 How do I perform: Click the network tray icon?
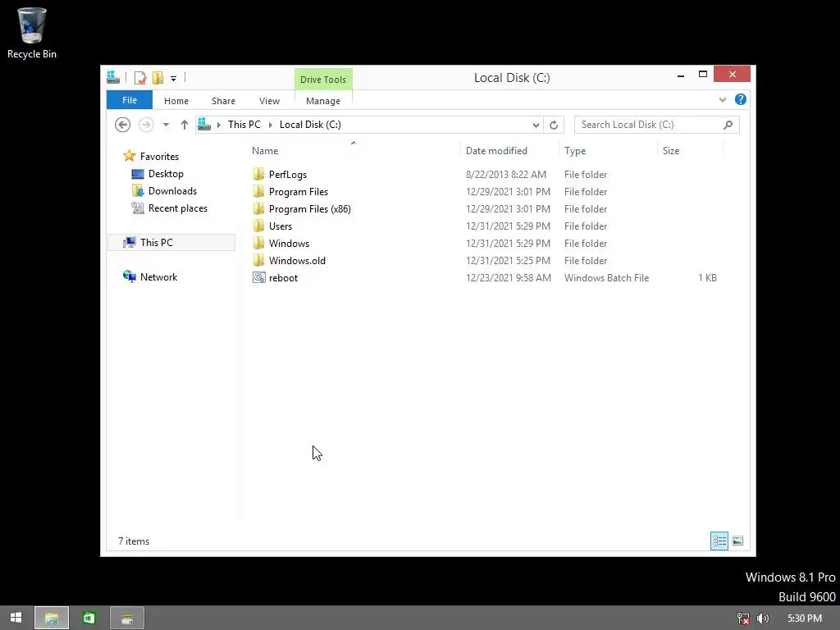click(742, 619)
